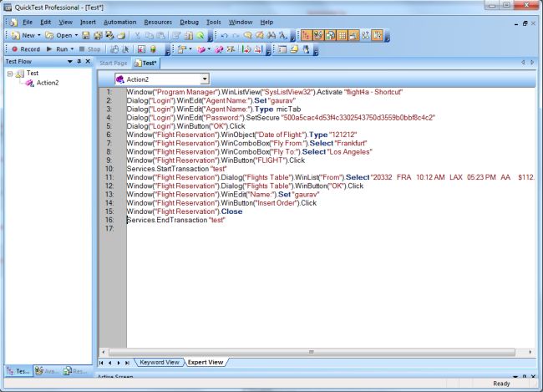
Task: Click the green Check Syntax icon
Action: [x=200, y=35]
